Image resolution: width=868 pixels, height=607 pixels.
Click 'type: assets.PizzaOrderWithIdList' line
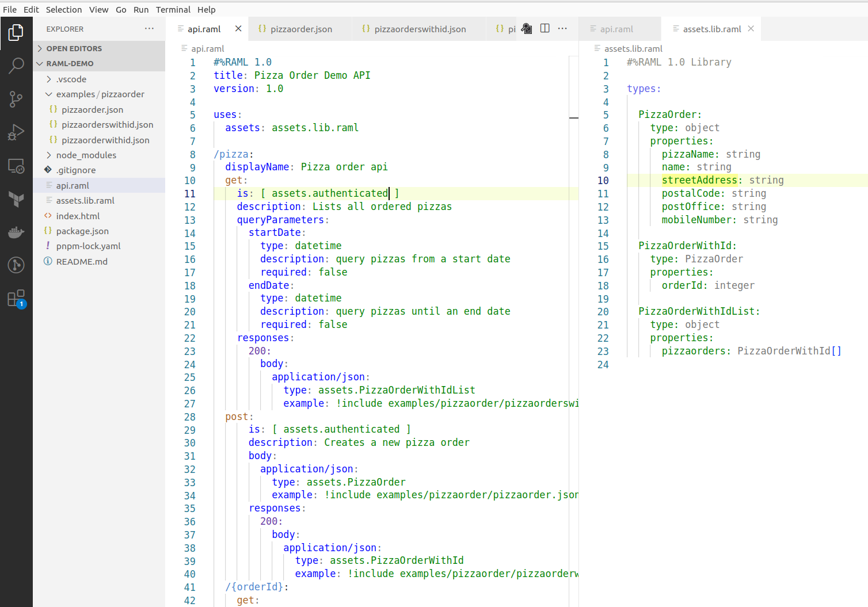click(379, 390)
